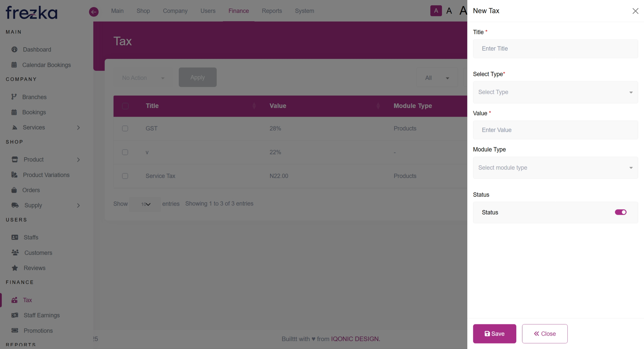This screenshot has width=644, height=349.
Task: Click the Branches icon in sidebar
Action: coord(14,97)
